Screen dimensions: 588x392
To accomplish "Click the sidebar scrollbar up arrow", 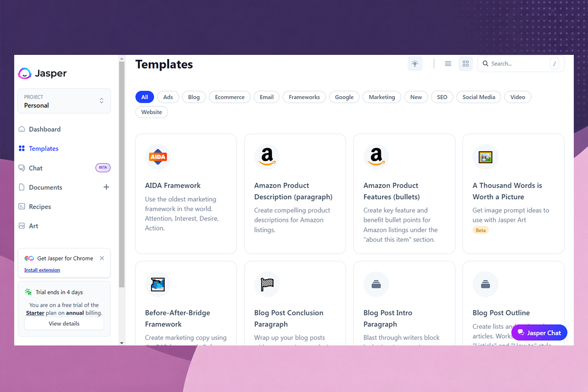I will 122,58.
